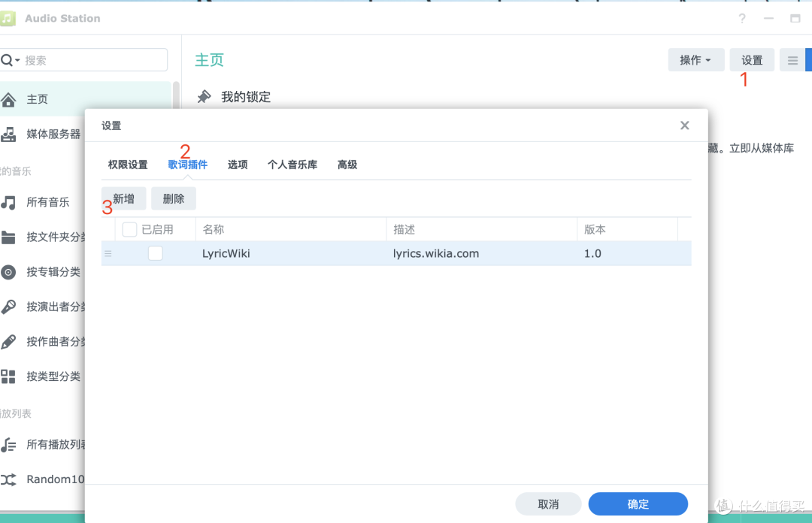Viewport: 812px width, 523px height.
Task: Click the folder icon for 按文件夹分类
Action: pos(8,237)
